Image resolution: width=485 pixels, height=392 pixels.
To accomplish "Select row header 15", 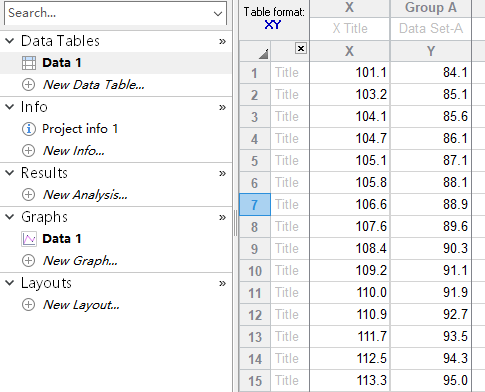I will point(255,381).
